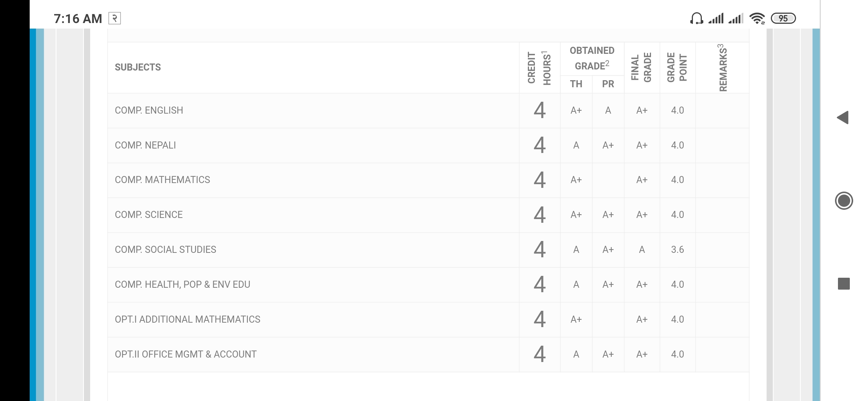This screenshot has height=401, width=868.
Task: Click the REMARKS column header
Action: [722, 68]
